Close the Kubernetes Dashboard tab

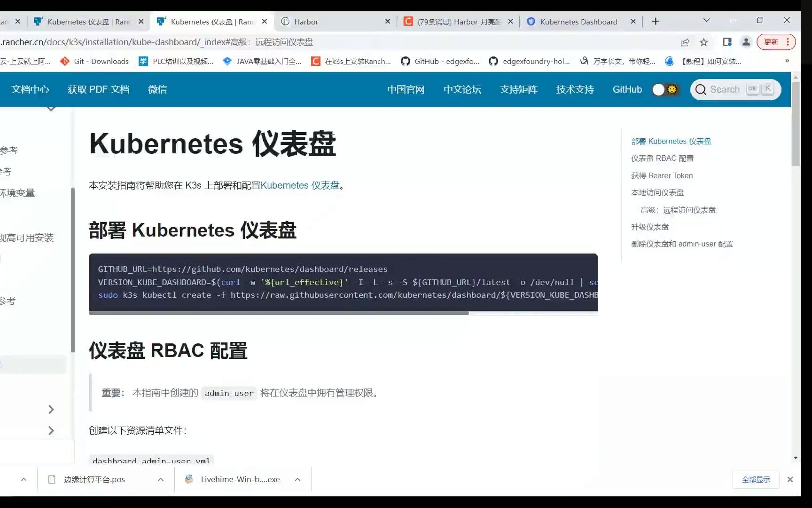633,22
